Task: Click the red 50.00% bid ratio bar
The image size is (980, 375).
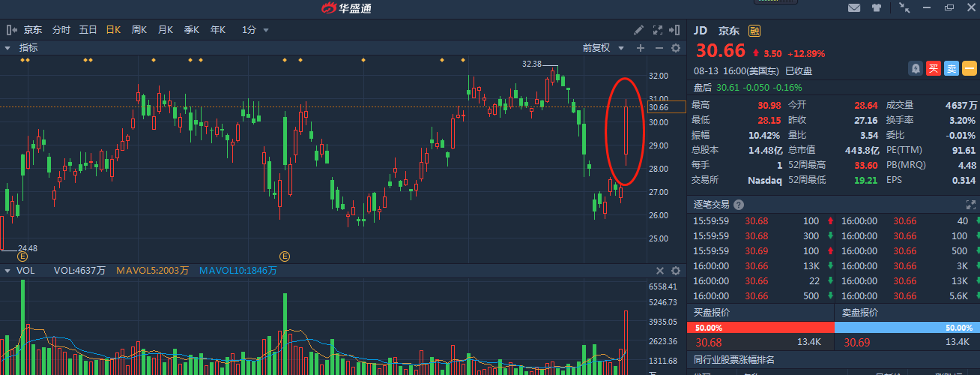Action: click(x=760, y=328)
